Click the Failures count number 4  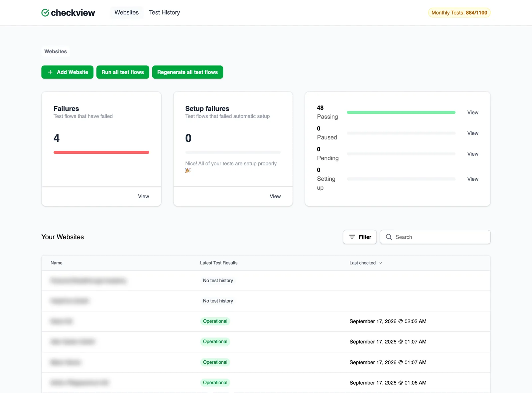click(x=57, y=138)
